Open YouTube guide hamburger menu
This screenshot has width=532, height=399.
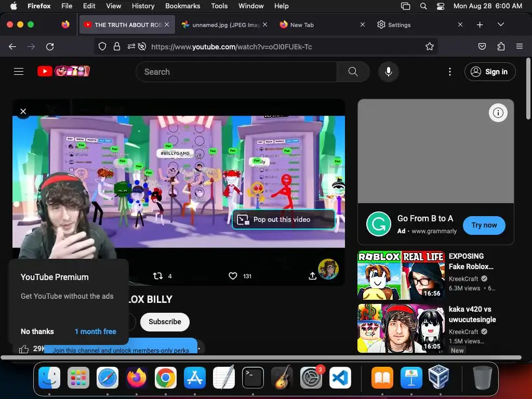pos(19,72)
